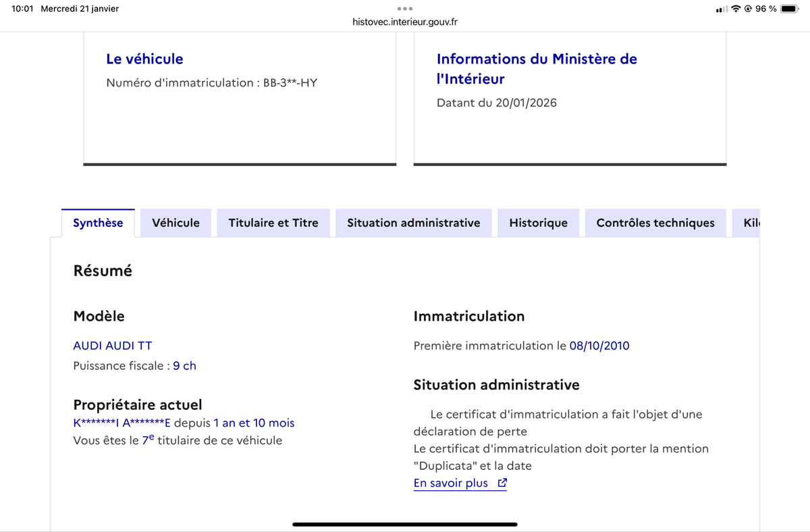Tap the orientation lock status icon
The width and height of the screenshot is (810, 532).
pyautogui.click(x=748, y=9)
